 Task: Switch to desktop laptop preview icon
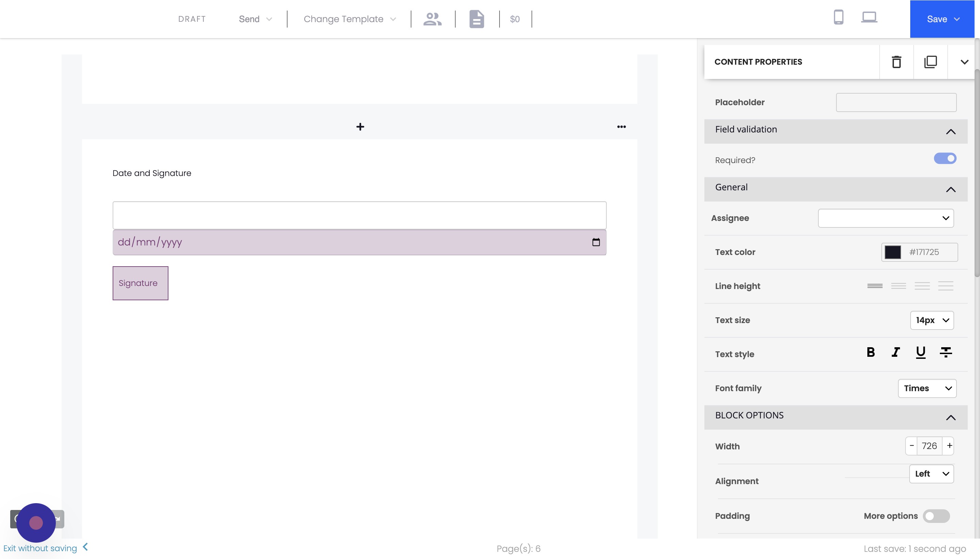click(x=869, y=18)
